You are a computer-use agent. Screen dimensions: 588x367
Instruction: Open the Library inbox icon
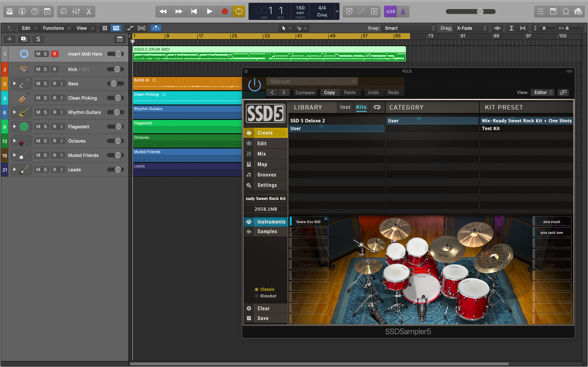(9, 11)
